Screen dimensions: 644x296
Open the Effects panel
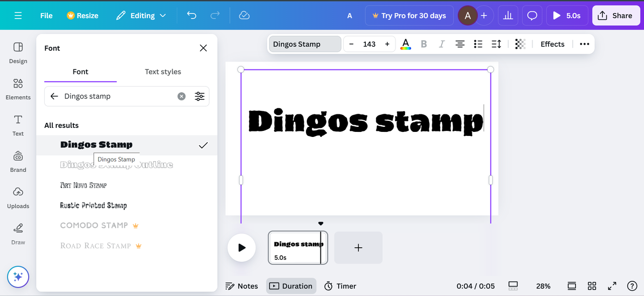(x=552, y=44)
